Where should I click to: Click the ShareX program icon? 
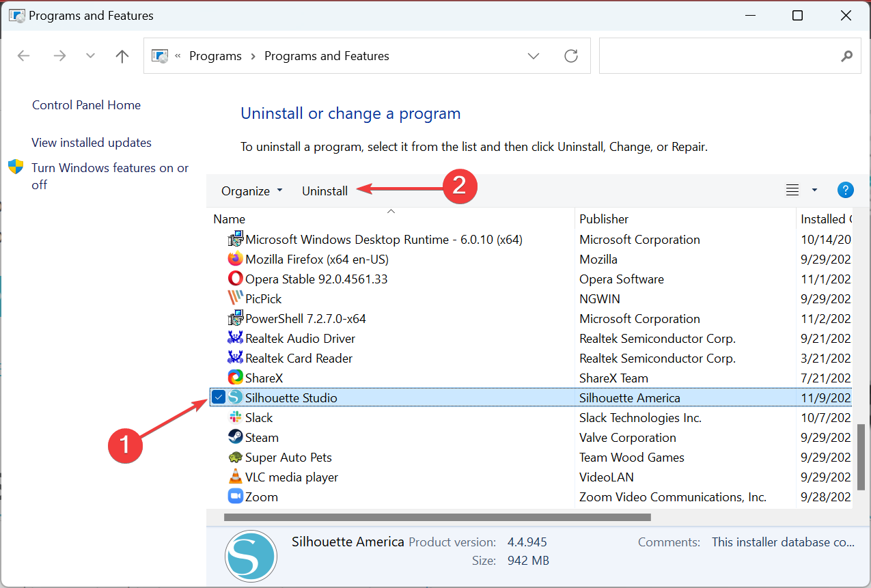(235, 378)
